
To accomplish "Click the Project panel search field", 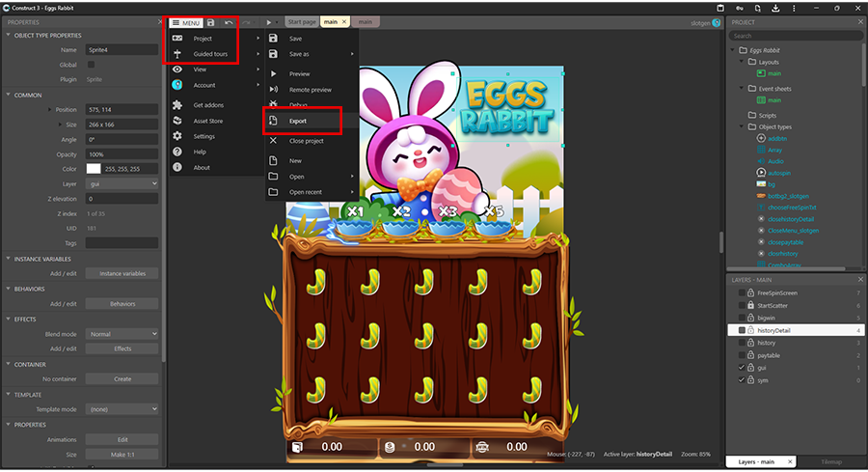I will 796,36.
